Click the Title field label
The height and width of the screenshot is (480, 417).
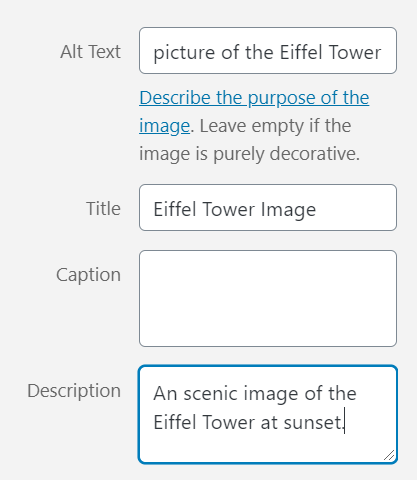click(103, 209)
